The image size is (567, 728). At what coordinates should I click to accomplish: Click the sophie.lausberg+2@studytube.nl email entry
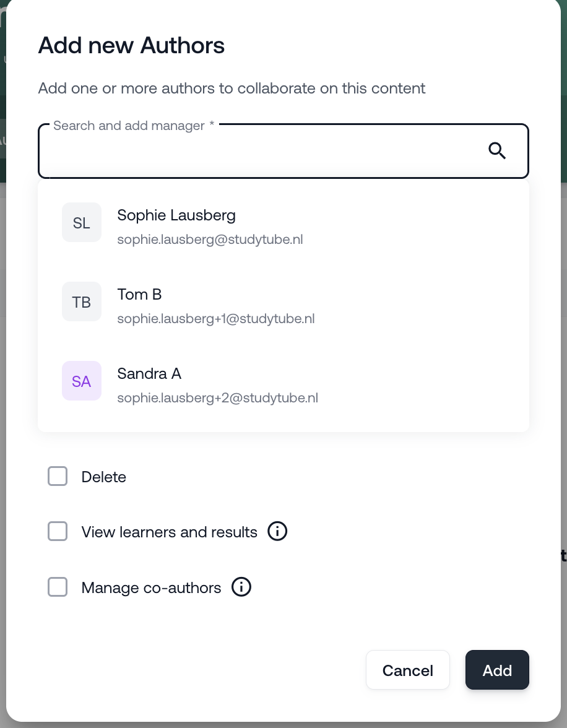pyautogui.click(x=217, y=397)
